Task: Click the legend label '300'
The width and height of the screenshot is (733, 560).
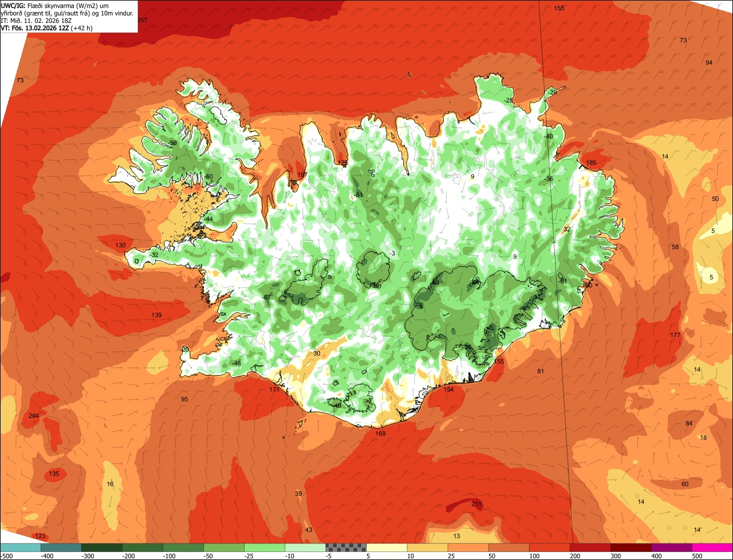Action: click(x=616, y=555)
